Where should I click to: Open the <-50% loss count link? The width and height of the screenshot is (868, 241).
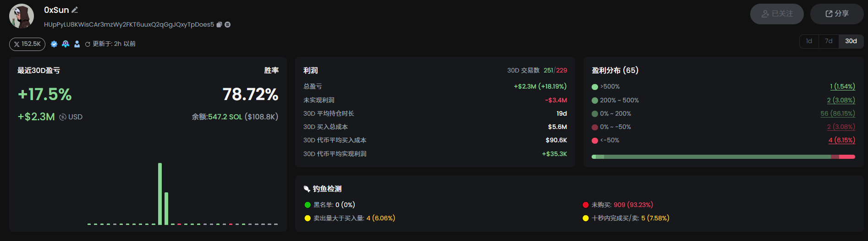coord(842,140)
